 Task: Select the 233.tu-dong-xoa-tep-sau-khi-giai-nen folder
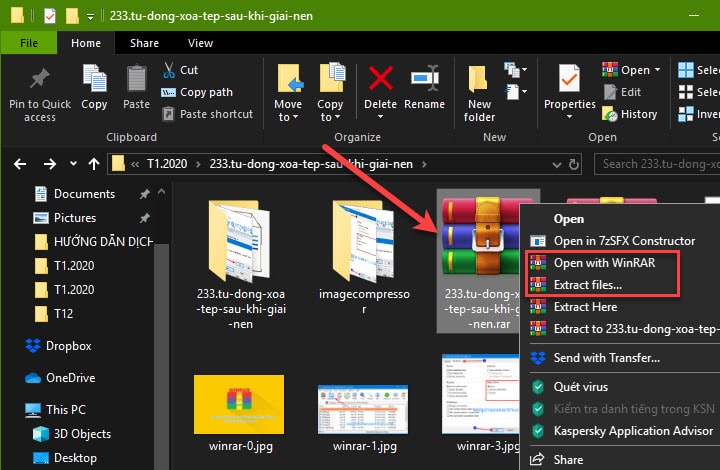coord(240,264)
